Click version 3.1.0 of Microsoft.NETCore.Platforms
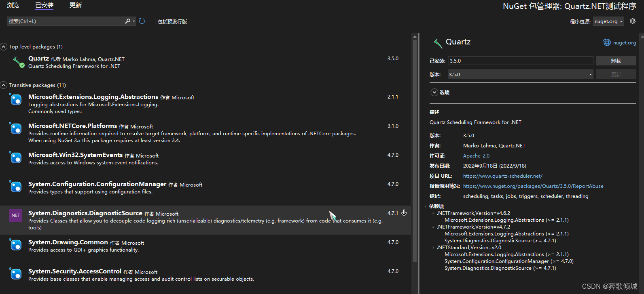 393,126
